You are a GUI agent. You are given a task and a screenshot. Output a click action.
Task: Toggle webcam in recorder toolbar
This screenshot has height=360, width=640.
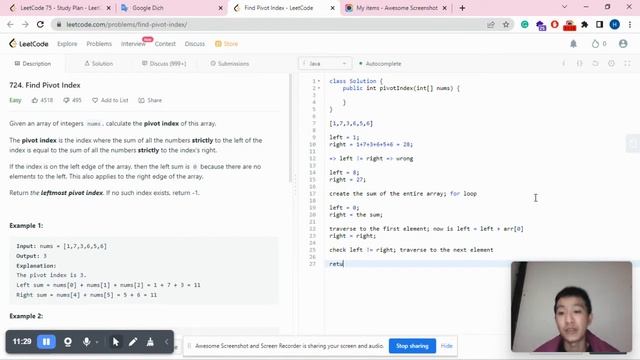pos(68,342)
